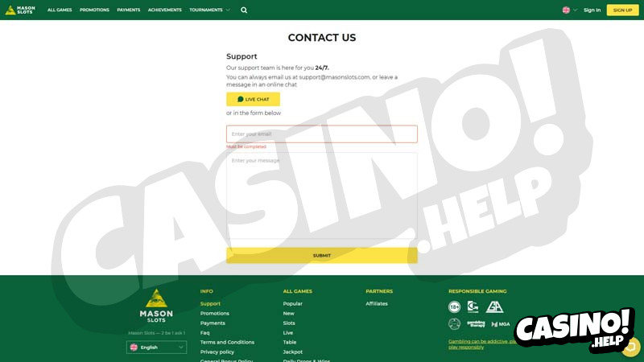Open the footer English language dropdown
644x362 pixels.
pos(156,348)
